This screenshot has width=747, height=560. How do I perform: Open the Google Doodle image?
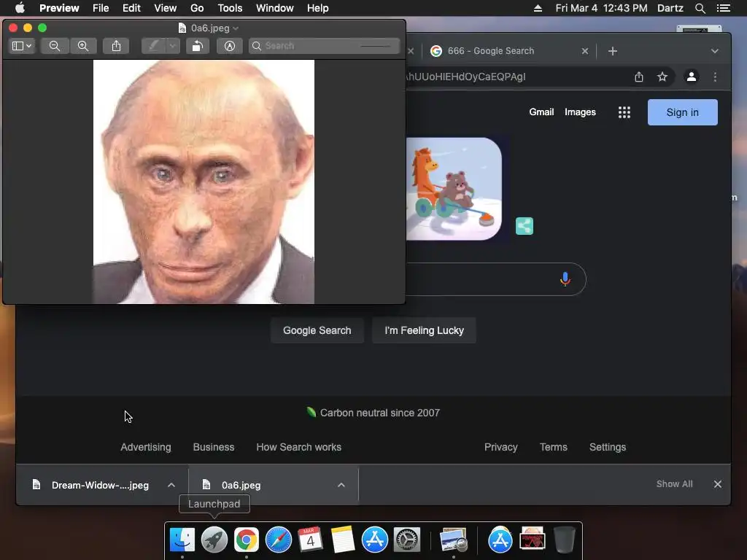[x=454, y=189]
